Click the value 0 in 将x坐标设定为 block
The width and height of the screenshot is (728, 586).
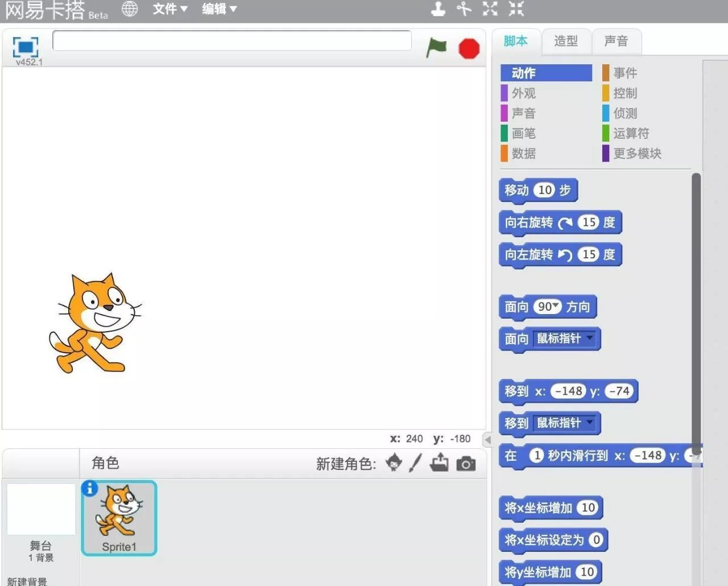pyautogui.click(x=595, y=539)
